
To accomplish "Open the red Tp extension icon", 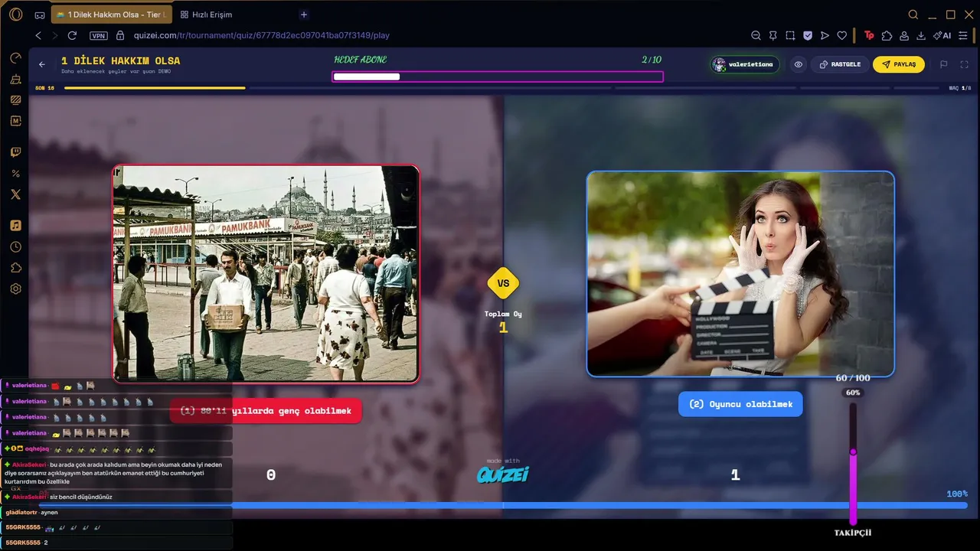I will click(x=869, y=35).
